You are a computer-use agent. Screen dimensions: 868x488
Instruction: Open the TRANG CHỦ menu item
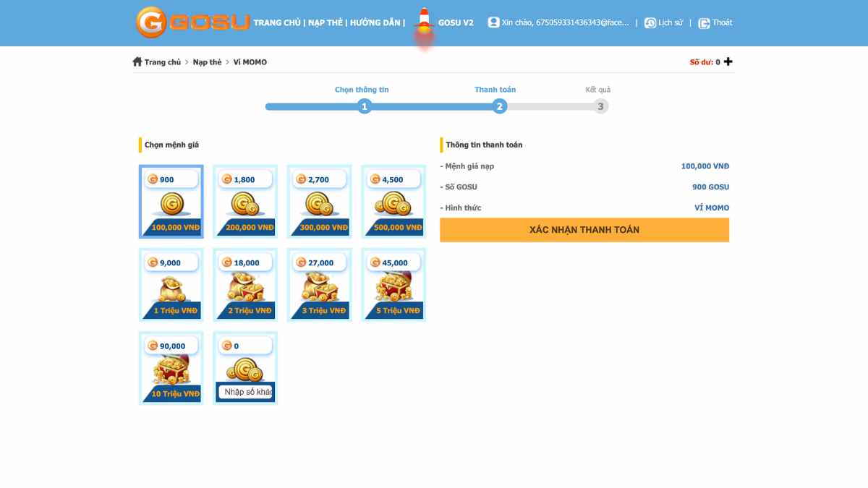277,22
